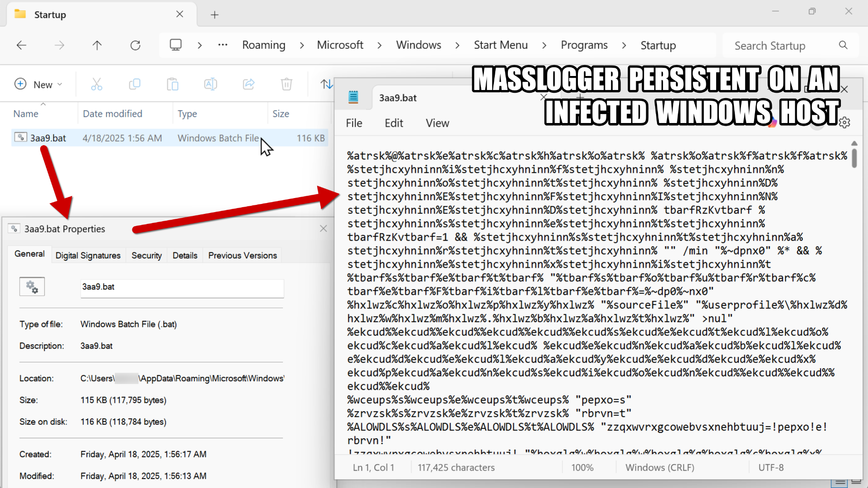Click the 117,425 characters count
The height and width of the screenshot is (488, 868).
(x=456, y=468)
